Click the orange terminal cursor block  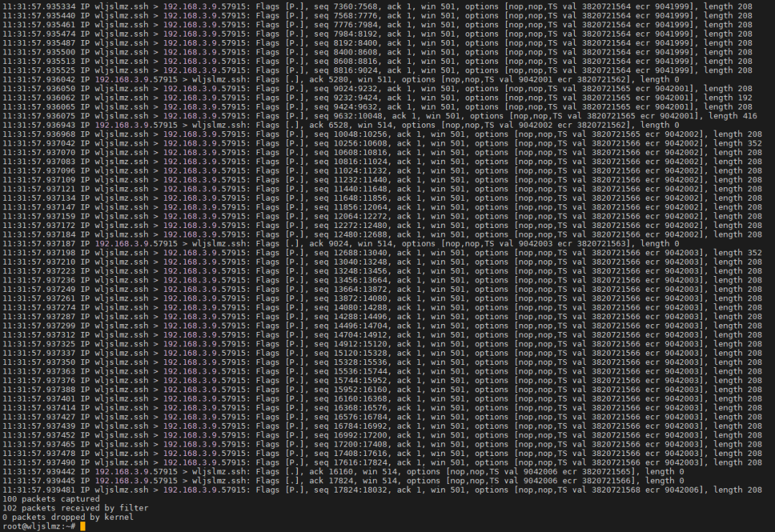point(83,526)
